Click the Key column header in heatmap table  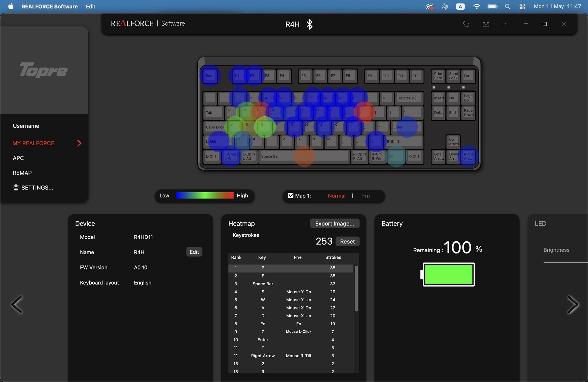click(x=262, y=258)
